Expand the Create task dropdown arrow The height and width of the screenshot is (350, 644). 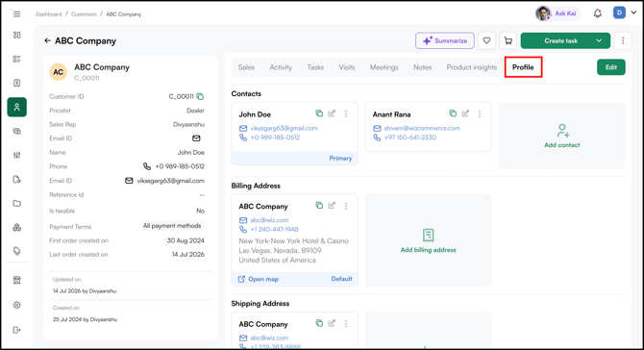(599, 40)
